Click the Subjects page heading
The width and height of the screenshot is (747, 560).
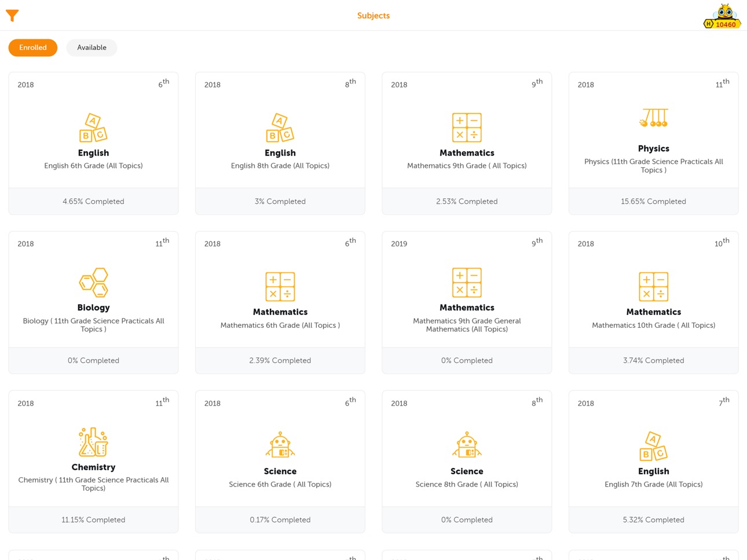(x=373, y=16)
